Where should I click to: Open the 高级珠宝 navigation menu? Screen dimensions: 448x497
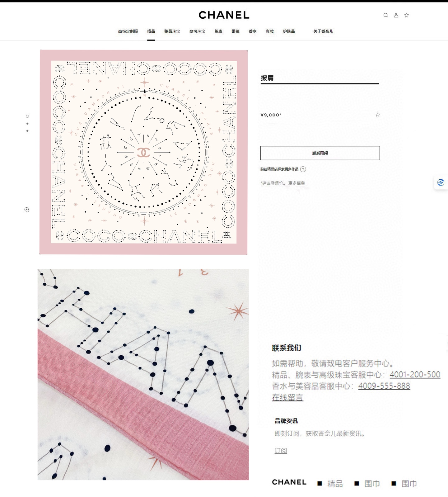(x=197, y=31)
